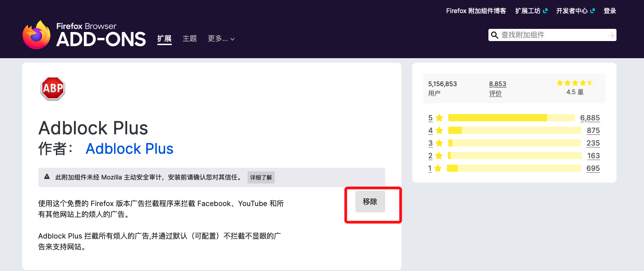Open the 扩展工坊 link
Image resolution: width=644 pixels, height=271 pixels.
[531, 11]
